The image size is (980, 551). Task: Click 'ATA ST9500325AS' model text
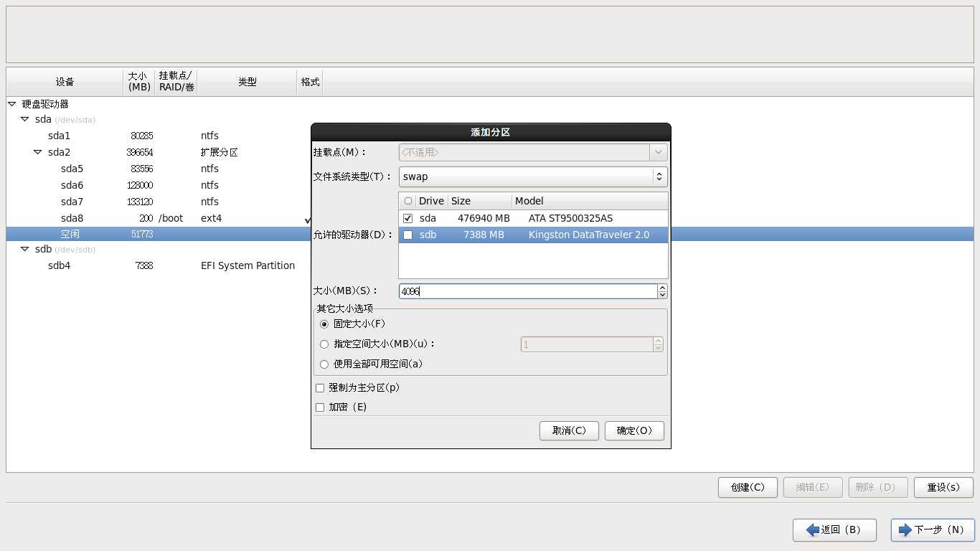pyautogui.click(x=570, y=218)
